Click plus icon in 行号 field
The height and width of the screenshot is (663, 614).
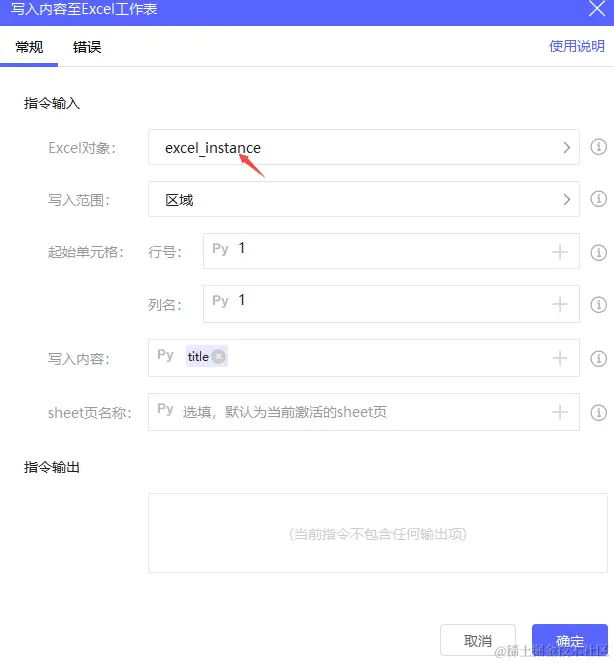(560, 252)
